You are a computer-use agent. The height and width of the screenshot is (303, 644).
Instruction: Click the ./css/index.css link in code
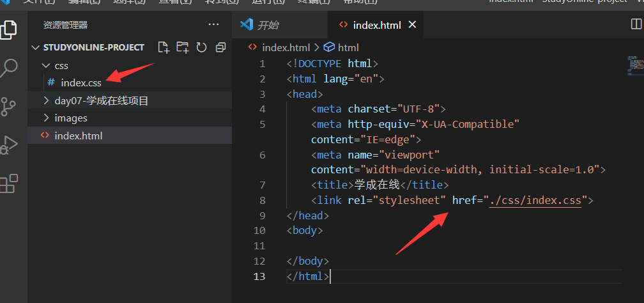(535, 201)
